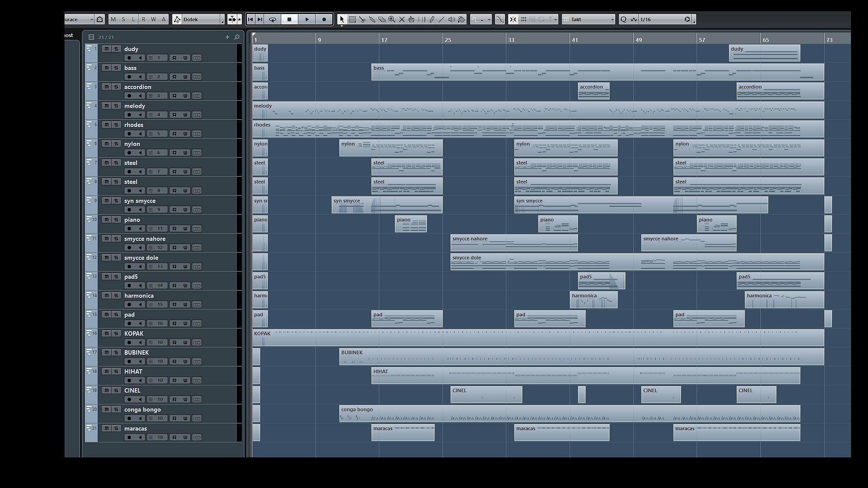Image resolution: width=868 pixels, height=488 pixels.
Task: Add a track with plus button
Action: pos(227,37)
